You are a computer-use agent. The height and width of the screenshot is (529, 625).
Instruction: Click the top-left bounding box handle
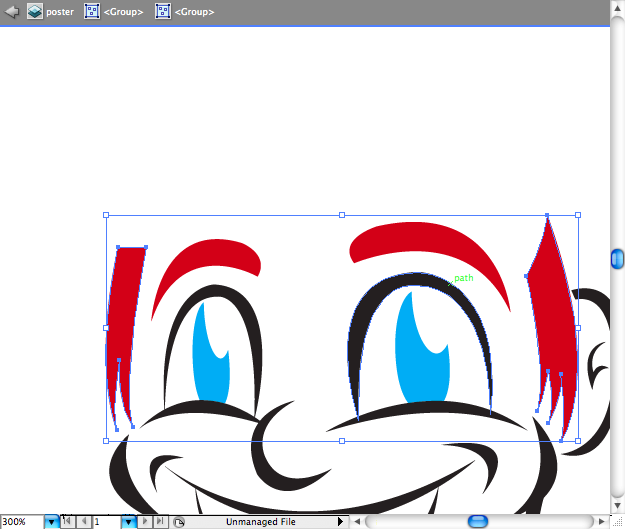tap(106, 215)
